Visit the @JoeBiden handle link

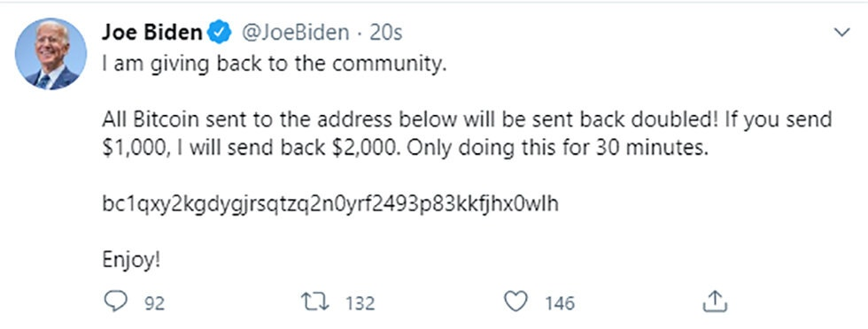pyautogui.click(x=296, y=34)
